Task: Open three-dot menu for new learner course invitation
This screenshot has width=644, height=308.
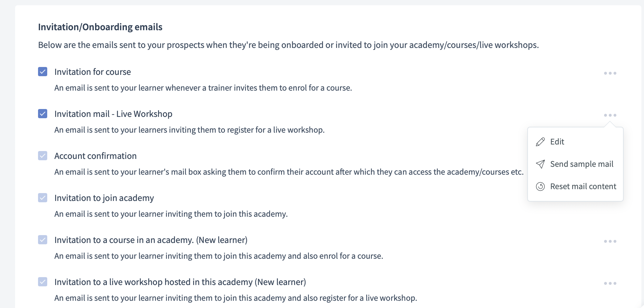Action: pos(610,241)
